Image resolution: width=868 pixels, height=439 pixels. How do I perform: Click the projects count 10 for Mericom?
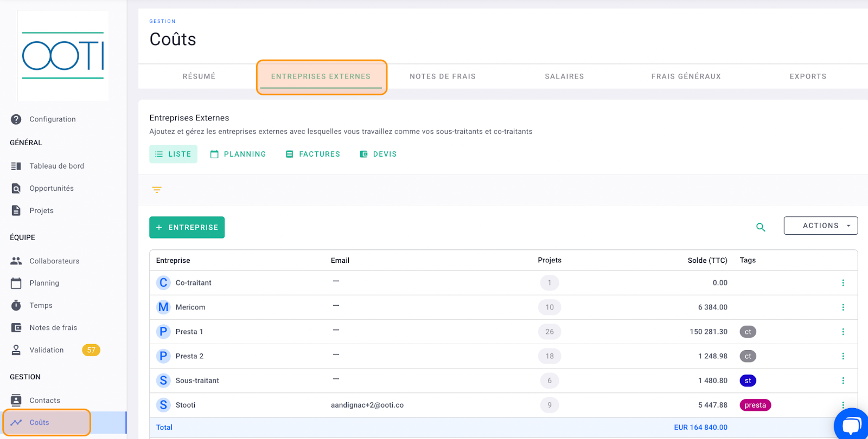pyautogui.click(x=550, y=307)
